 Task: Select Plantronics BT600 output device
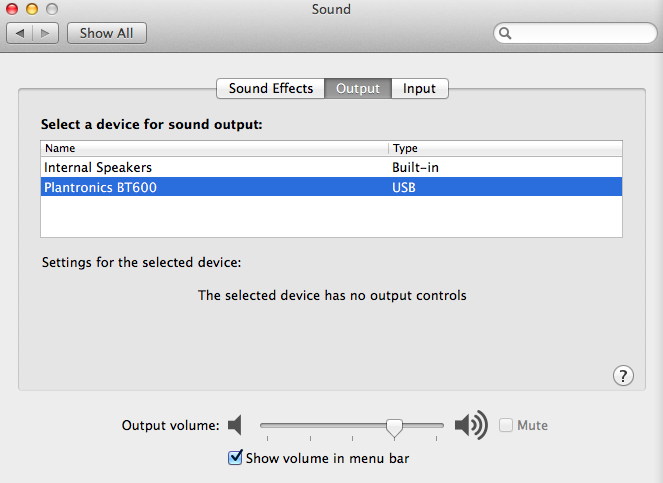point(331,187)
